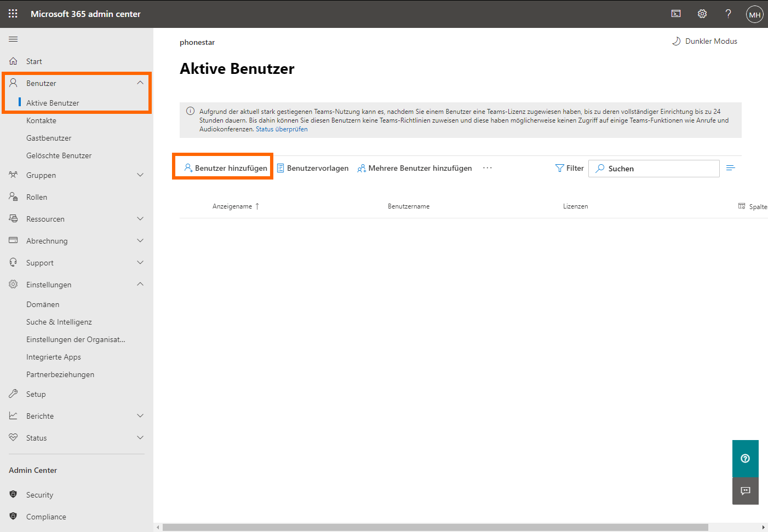Click the Lizenzen column header
768x532 pixels.
click(x=575, y=206)
